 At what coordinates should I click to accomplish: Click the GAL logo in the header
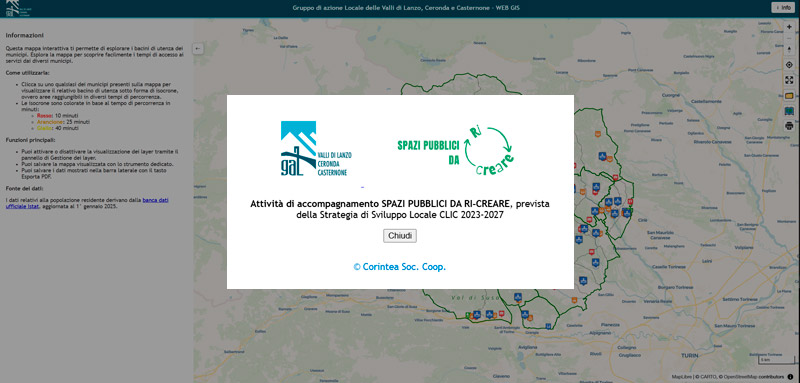[20, 8]
